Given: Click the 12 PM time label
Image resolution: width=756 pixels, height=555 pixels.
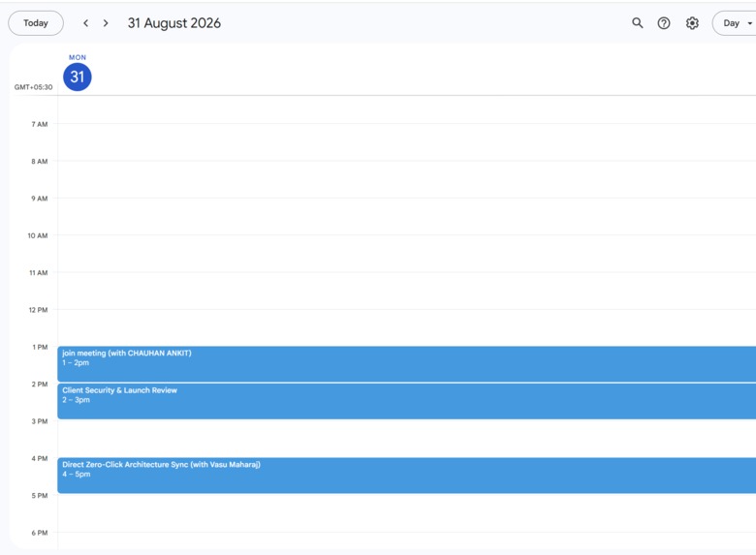Looking at the screenshot, I should (x=38, y=310).
